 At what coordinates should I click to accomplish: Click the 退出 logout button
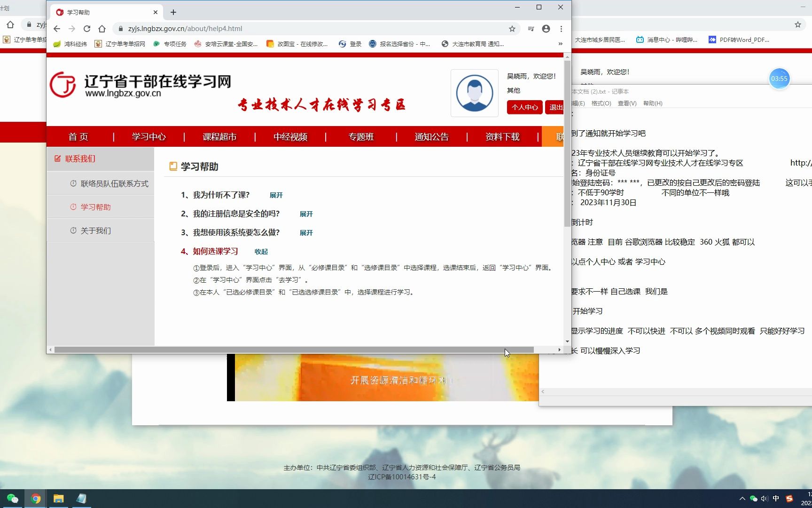pos(554,107)
